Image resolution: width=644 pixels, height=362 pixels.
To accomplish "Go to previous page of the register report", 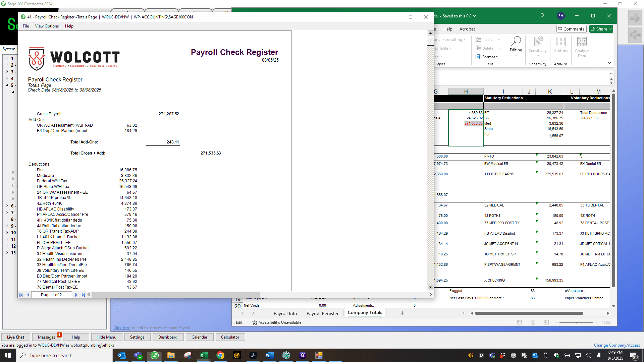I will (28, 295).
